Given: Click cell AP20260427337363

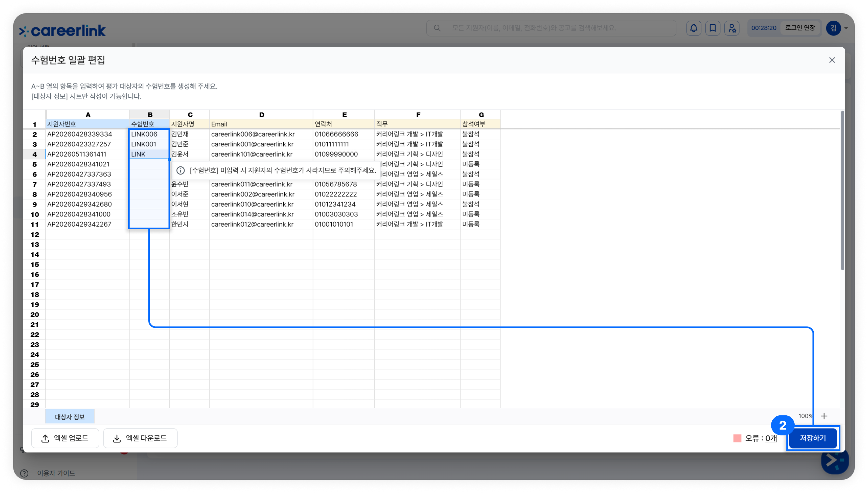Looking at the screenshot, I should 88,174.
